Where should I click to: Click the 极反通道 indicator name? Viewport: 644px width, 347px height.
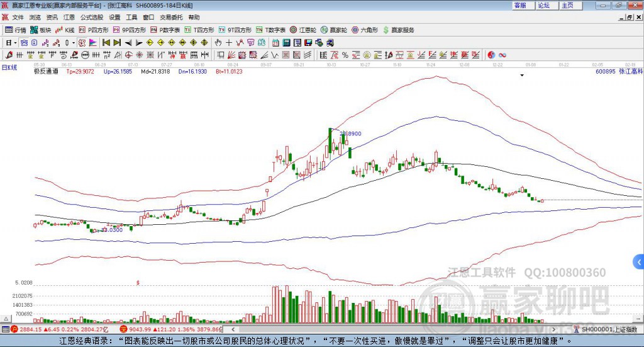coord(46,71)
